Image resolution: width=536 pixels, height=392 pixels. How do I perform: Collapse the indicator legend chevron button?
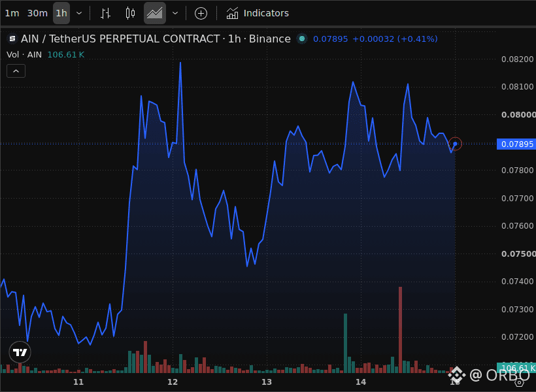click(16, 71)
